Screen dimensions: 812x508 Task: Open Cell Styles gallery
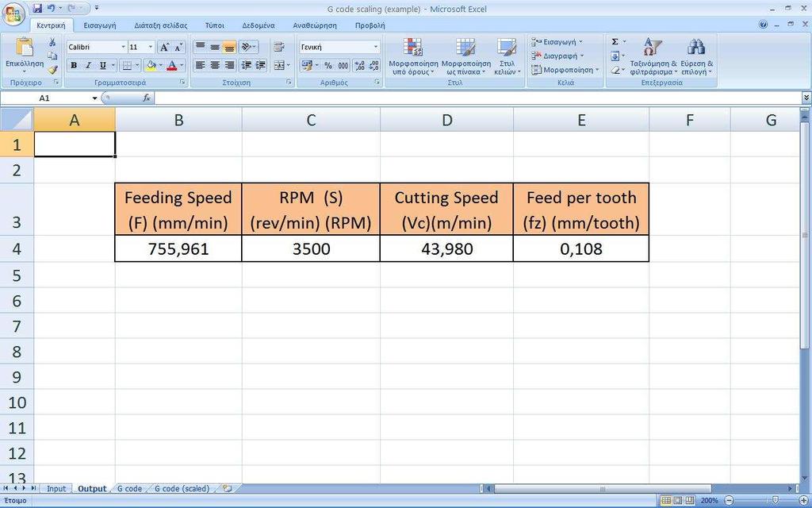click(507, 56)
